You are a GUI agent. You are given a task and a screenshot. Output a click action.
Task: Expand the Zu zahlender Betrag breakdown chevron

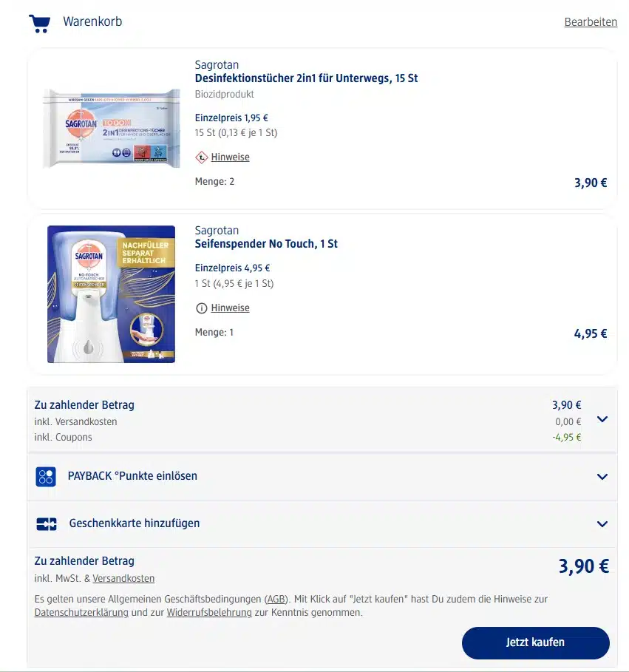coord(602,419)
